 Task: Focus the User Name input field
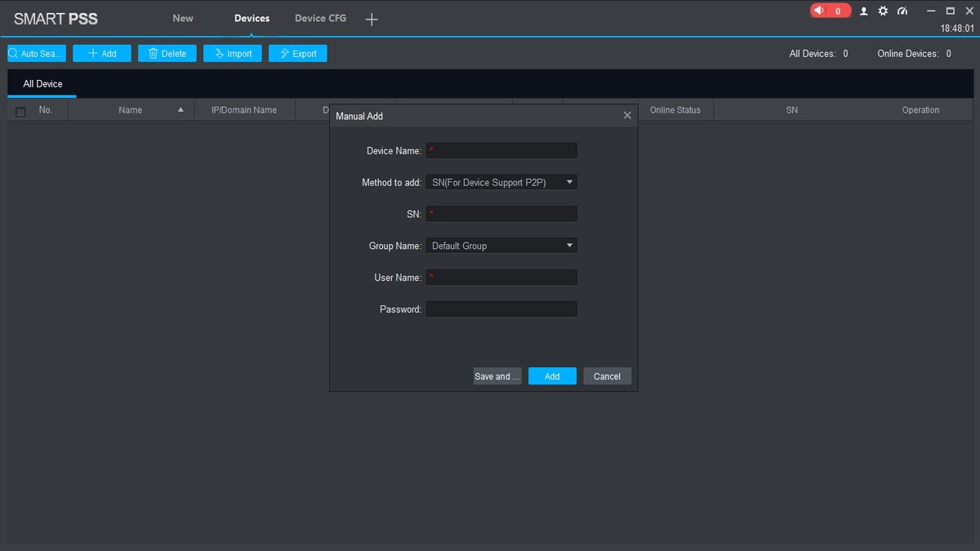click(x=501, y=278)
